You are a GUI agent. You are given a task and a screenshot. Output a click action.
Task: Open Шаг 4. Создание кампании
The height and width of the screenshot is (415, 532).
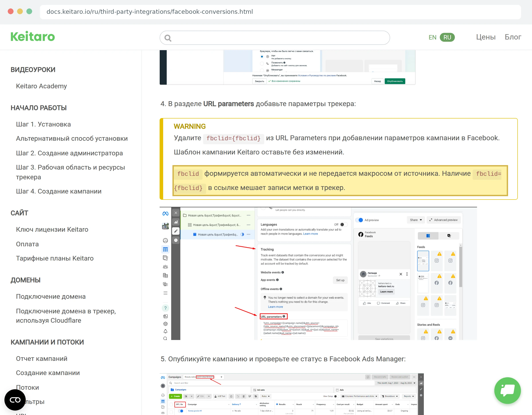pyautogui.click(x=59, y=191)
